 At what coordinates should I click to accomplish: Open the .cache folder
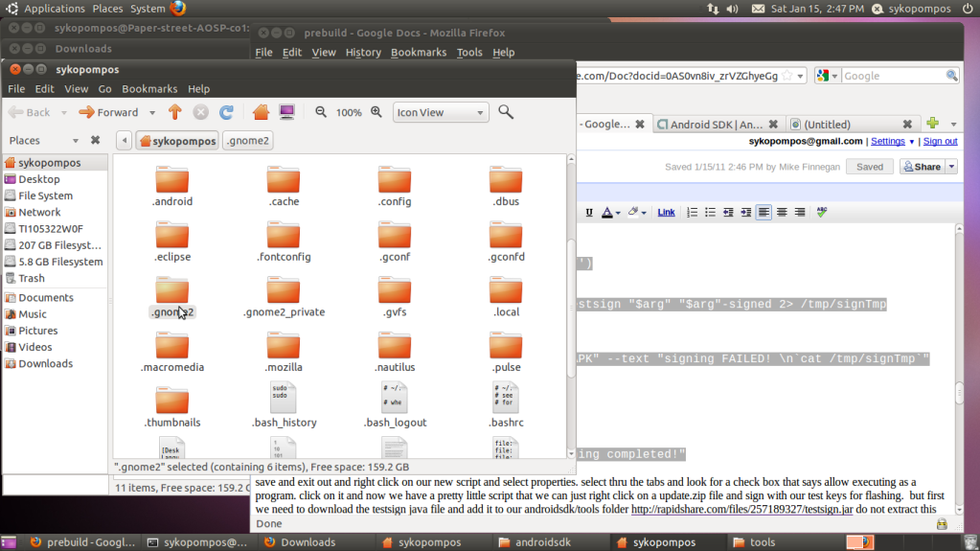coord(284,186)
